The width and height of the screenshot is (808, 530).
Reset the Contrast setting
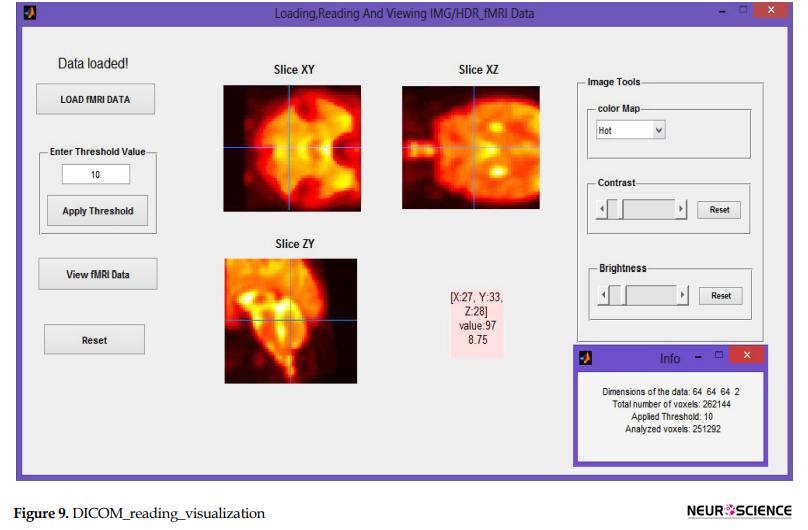click(x=719, y=210)
